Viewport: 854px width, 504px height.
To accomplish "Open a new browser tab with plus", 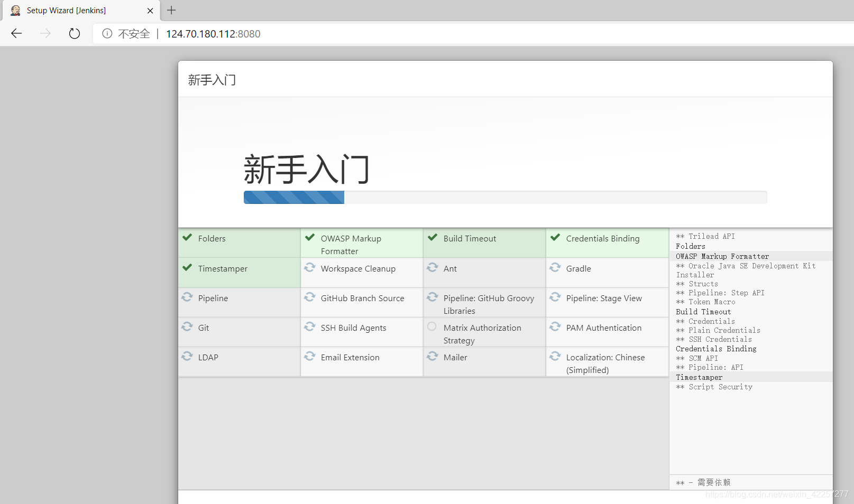I will 171,10.
